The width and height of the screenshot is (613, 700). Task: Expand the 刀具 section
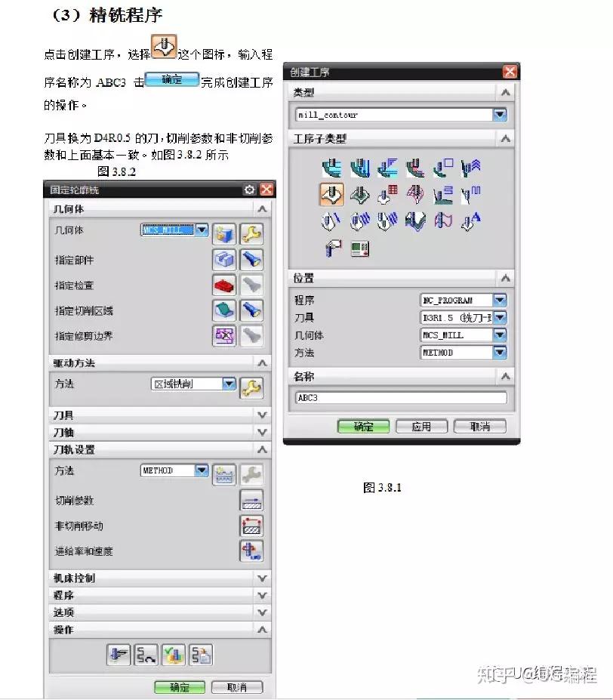point(262,415)
